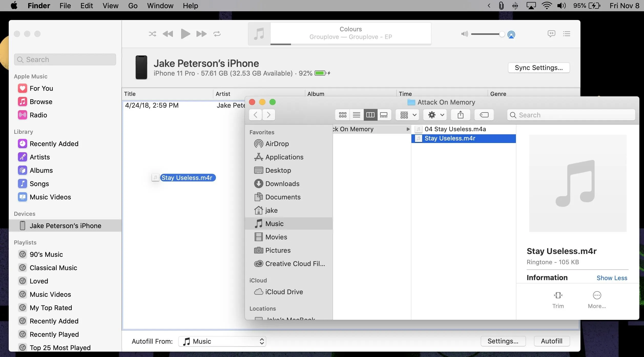Viewport: 644px width, 357px height.
Task: Click Show Less link in preview
Action: pos(612,278)
